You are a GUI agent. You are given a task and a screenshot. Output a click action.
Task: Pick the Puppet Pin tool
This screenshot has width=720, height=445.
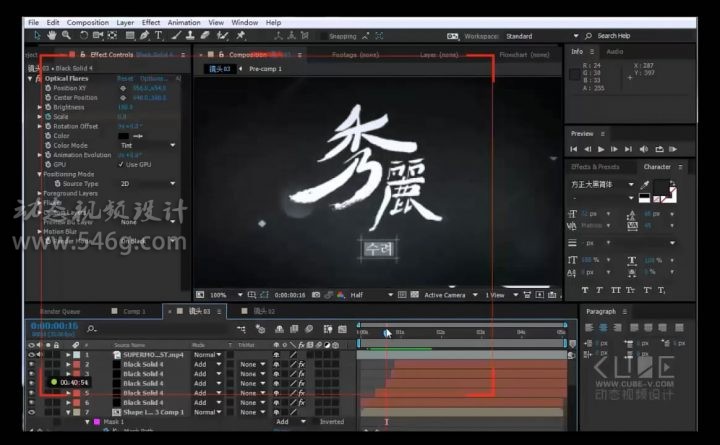tap(241, 36)
